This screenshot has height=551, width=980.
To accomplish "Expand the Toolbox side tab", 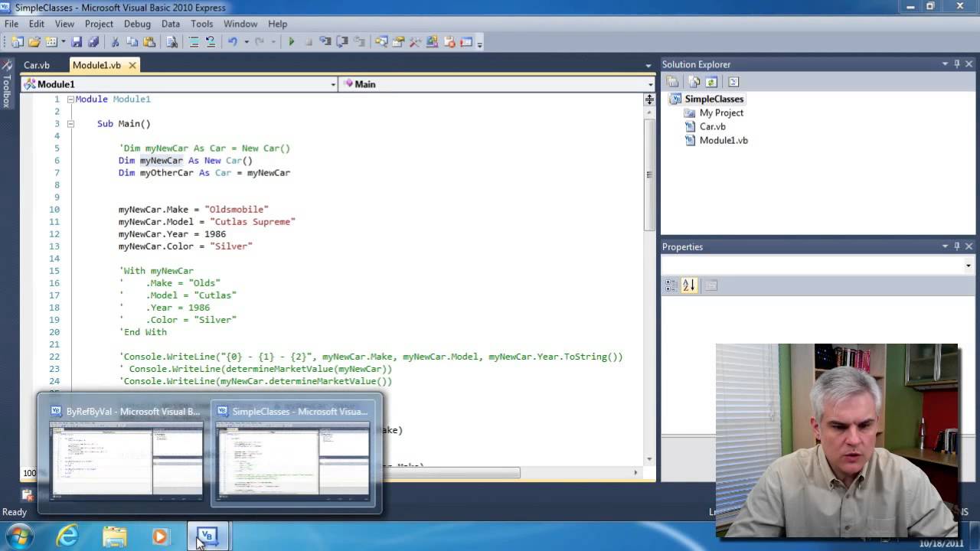I will (x=7, y=84).
